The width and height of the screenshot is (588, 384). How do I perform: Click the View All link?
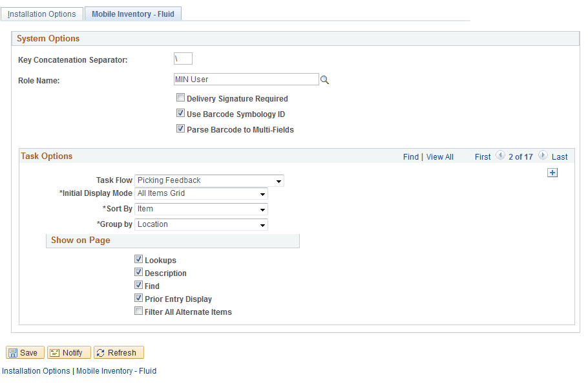439,156
